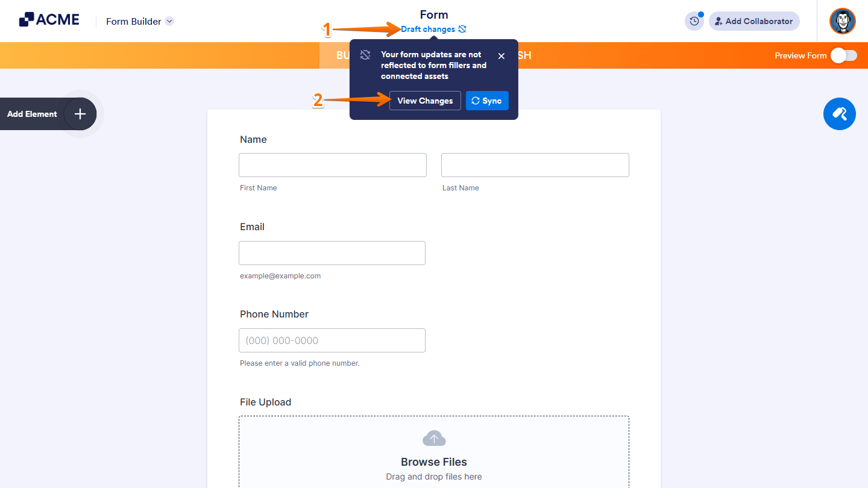Open the profile avatar menu
The image size is (868, 488).
click(x=842, y=21)
